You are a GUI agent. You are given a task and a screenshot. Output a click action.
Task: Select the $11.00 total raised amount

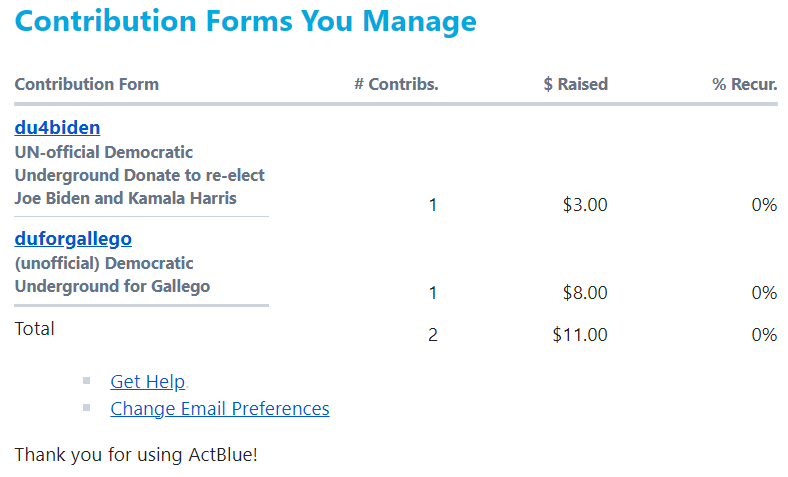(x=579, y=335)
